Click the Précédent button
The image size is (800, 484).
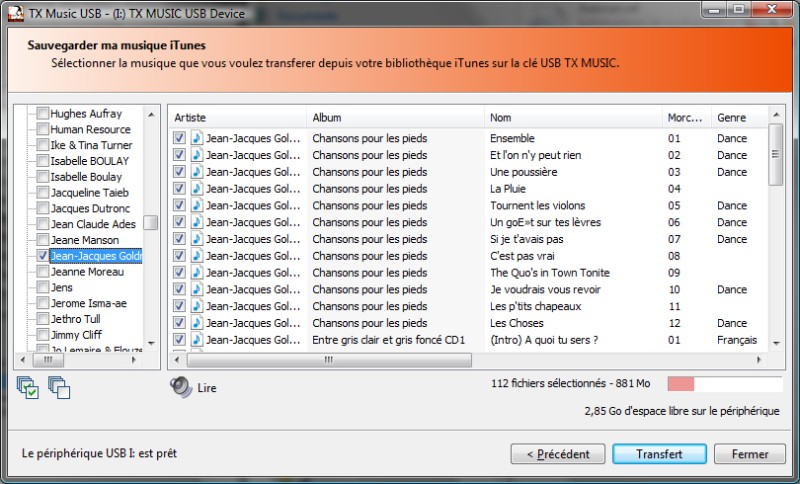pos(558,454)
